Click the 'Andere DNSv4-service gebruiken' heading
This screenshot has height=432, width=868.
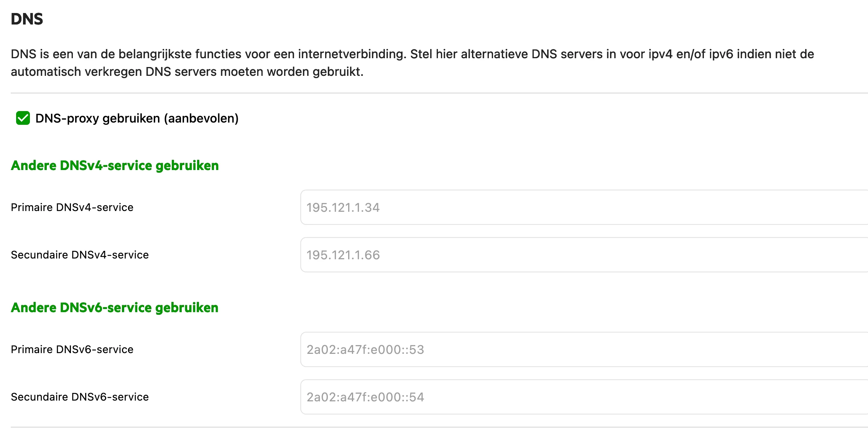tap(115, 165)
